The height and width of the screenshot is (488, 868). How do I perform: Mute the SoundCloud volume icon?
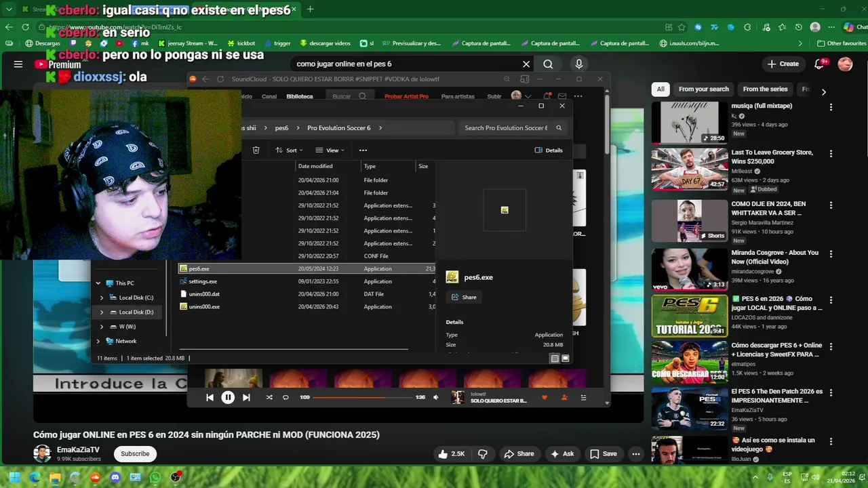[x=436, y=398]
